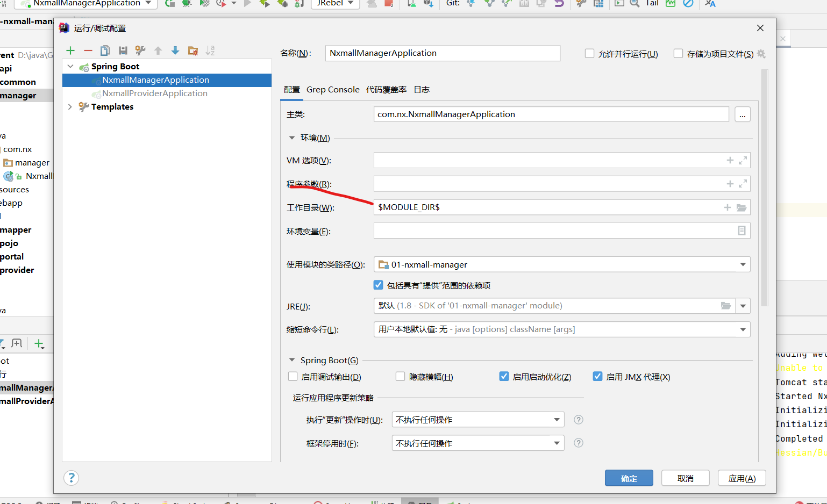Collapse the Spring Boot(G) section
The image size is (827, 504).
[x=292, y=360]
